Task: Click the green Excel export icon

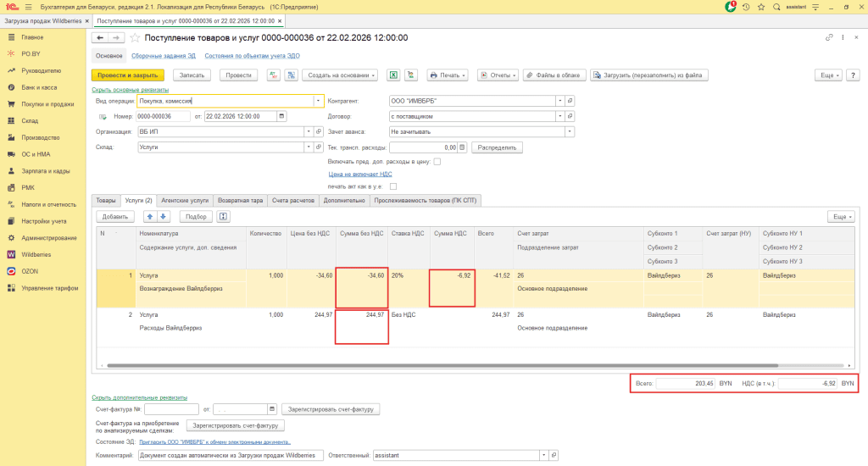Action: [393, 75]
